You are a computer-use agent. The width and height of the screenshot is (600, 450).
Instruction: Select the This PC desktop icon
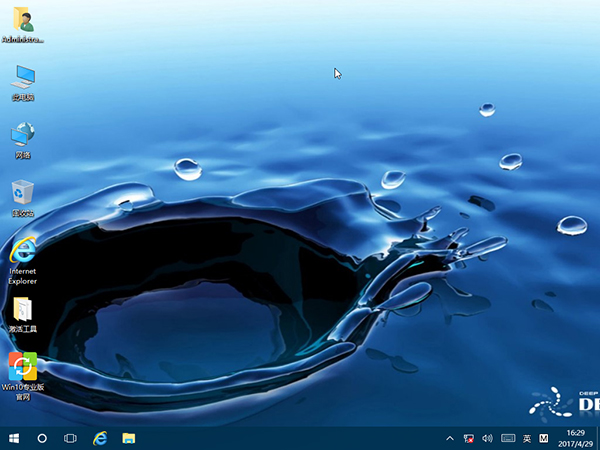(22, 78)
